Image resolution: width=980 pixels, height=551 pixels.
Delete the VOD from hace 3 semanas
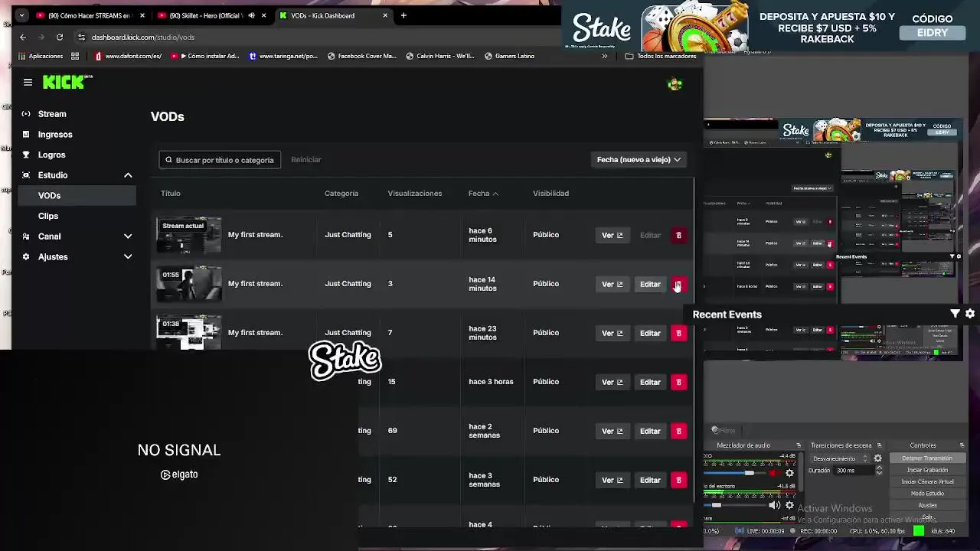point(678,480)
